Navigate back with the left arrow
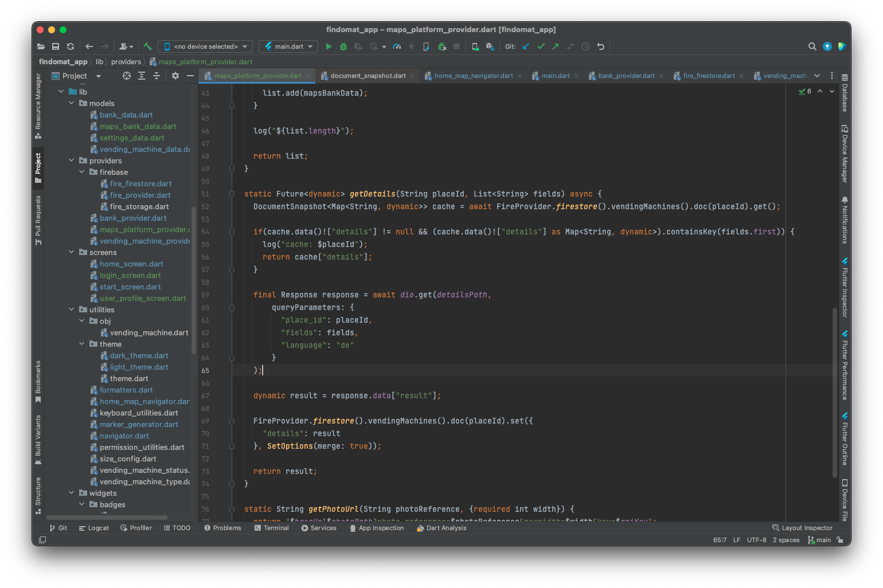 point(89,46)
